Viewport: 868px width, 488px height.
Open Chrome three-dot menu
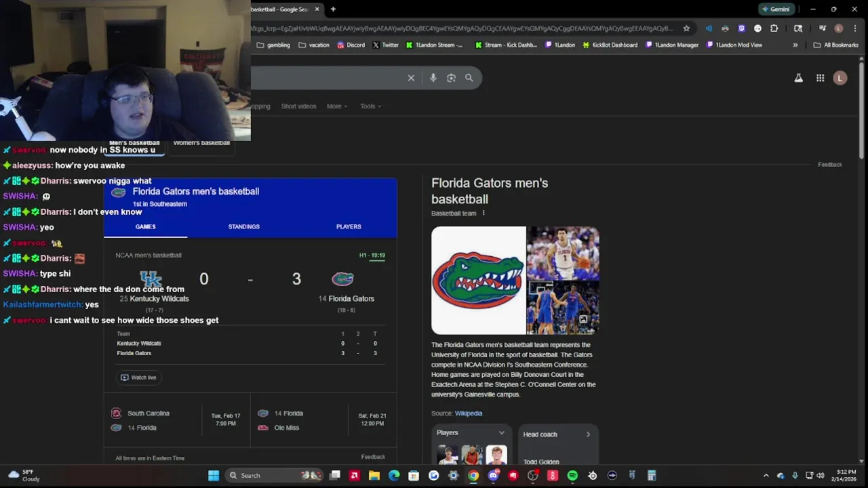(x=854, y=28)
